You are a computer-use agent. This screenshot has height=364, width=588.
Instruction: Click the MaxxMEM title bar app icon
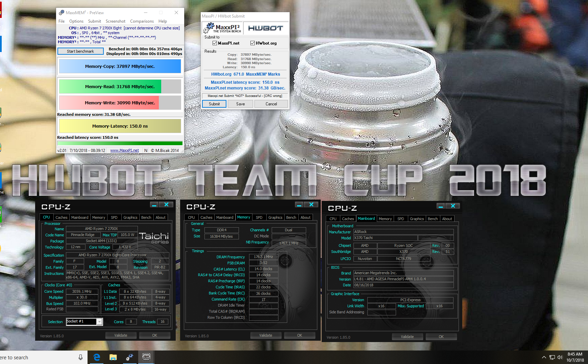(x=61, y=12)
